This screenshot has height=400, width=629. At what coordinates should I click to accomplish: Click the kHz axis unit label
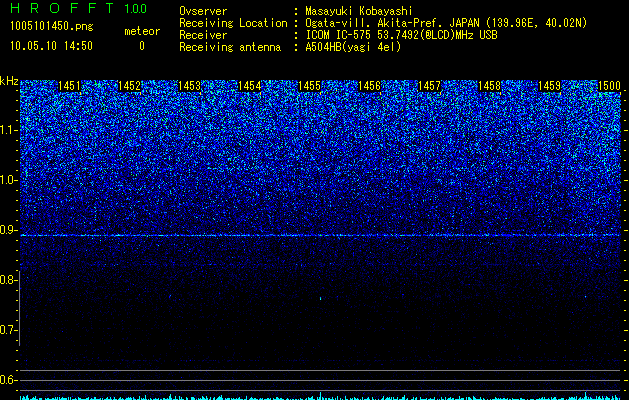(9, 81)
